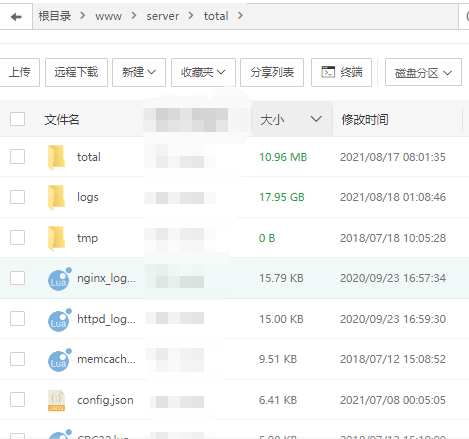Tick the checkbox for httpd_log row
The image size is (469, 439).
pyautogui.click(x=17, y=318)
